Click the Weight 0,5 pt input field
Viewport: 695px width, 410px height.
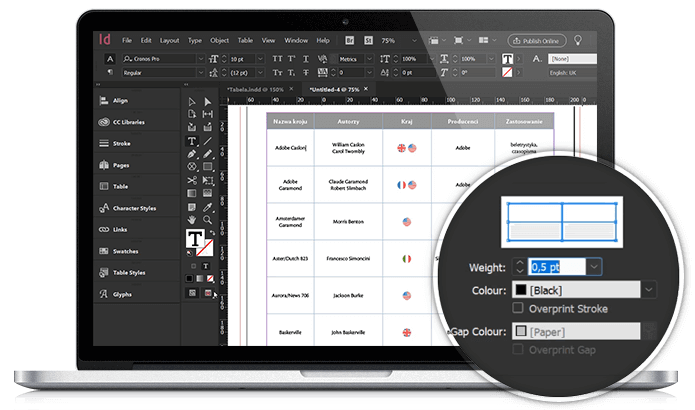pos(556,266)
